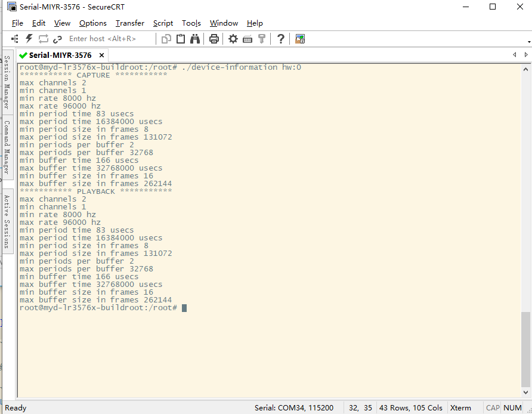Open the Transfer menu

130,23
